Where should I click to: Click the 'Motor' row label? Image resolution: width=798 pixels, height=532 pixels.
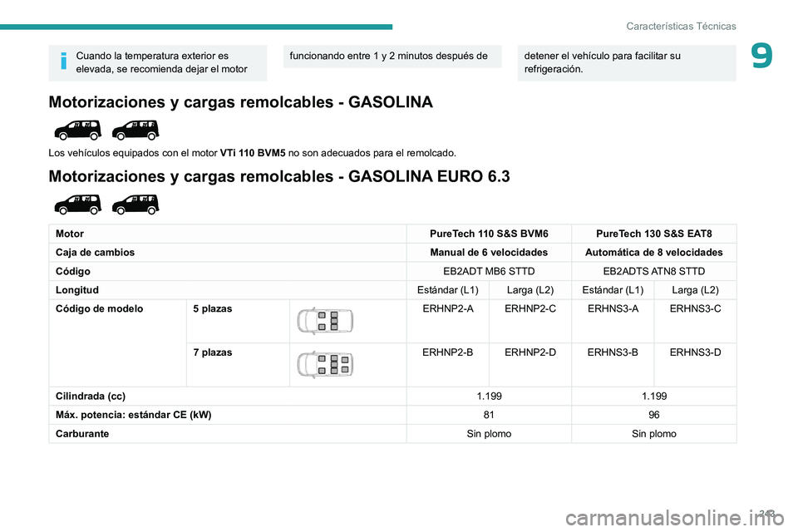coord(70,234)
